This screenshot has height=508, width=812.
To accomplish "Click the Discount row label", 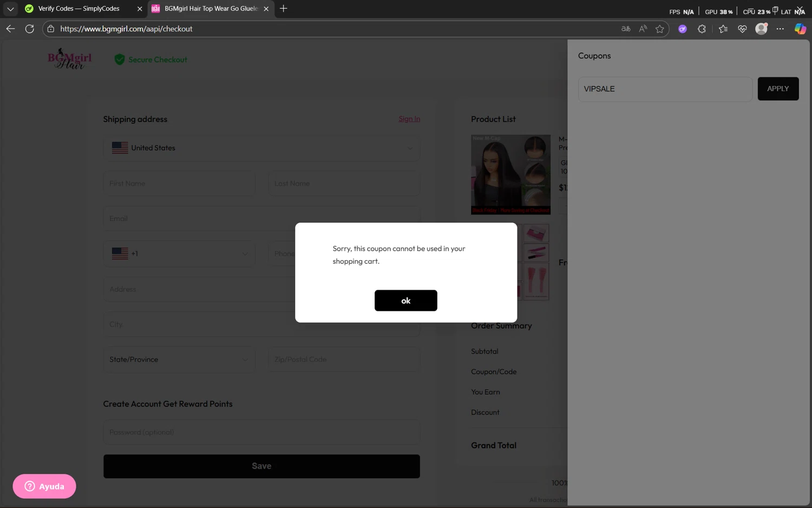I will tap(485, 412).
